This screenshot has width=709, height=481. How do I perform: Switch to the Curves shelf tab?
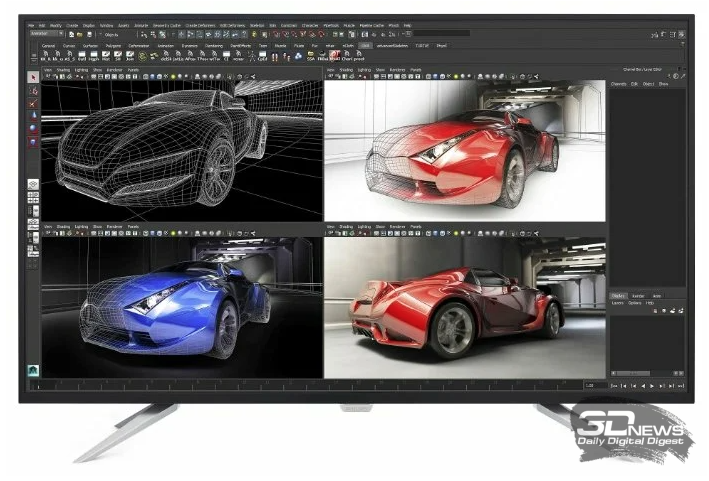69,46
